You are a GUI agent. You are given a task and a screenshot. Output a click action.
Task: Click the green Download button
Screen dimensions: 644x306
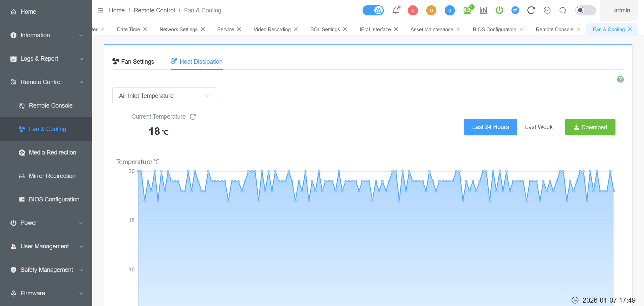point(590,127)
